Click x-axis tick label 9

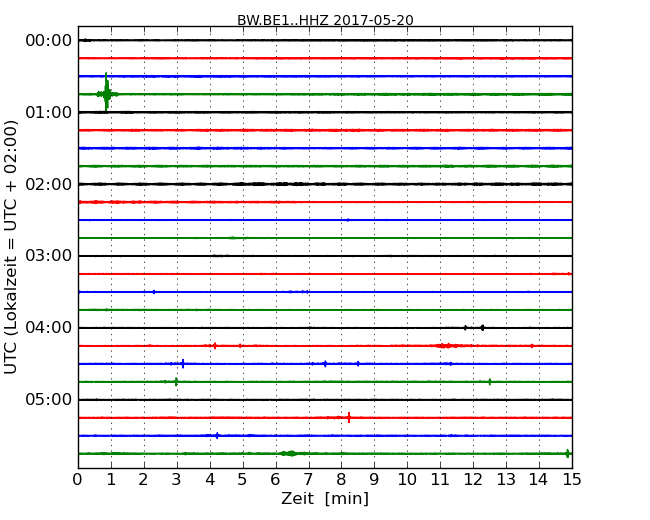tap(374, 480)
